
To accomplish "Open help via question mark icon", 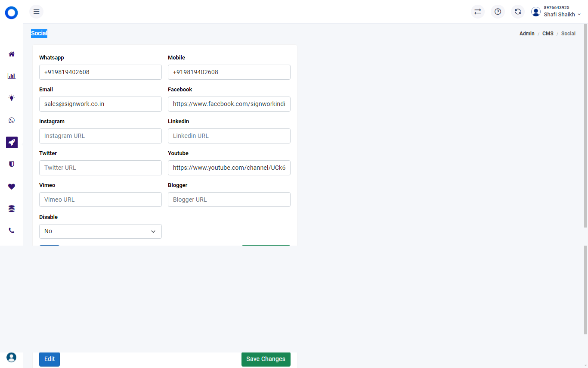I will (498, 12).
